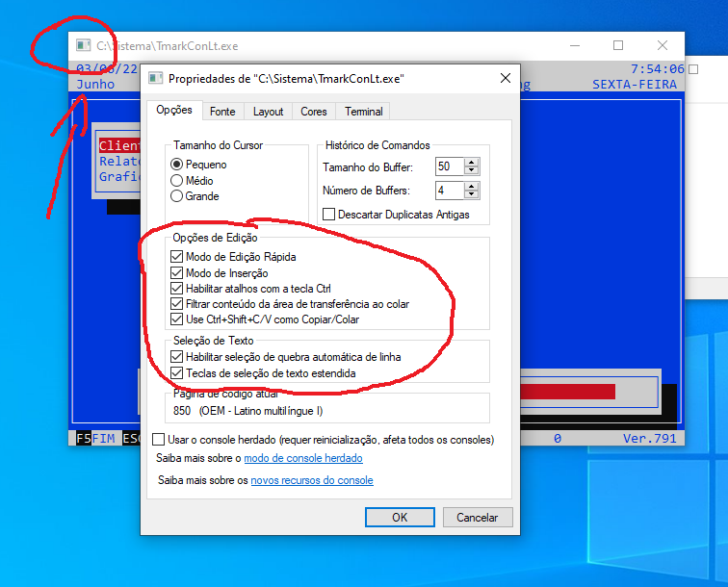Switch to the Fonte tab
Image resolution: width=728 pixels, height=587 pixels.
[222, 112]
